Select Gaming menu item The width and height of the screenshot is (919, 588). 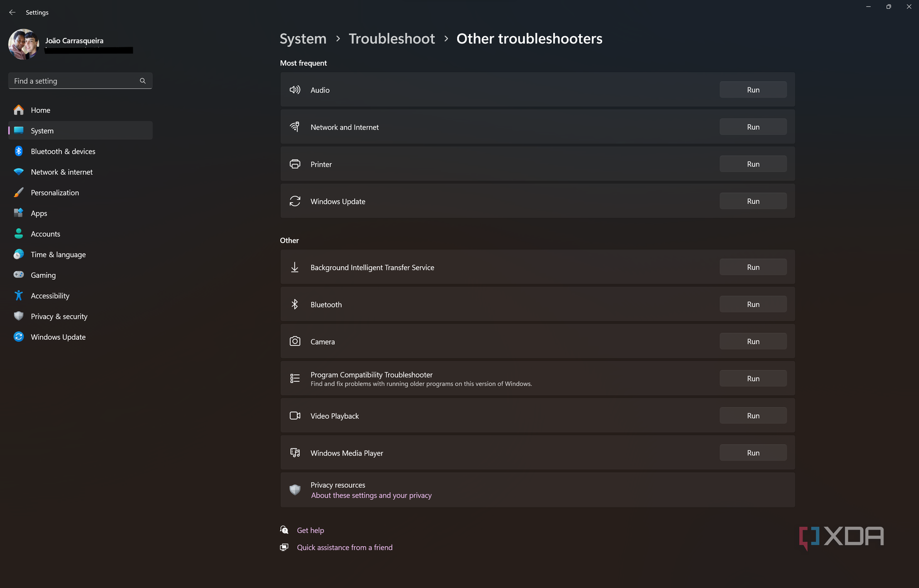tap(80, 275)
